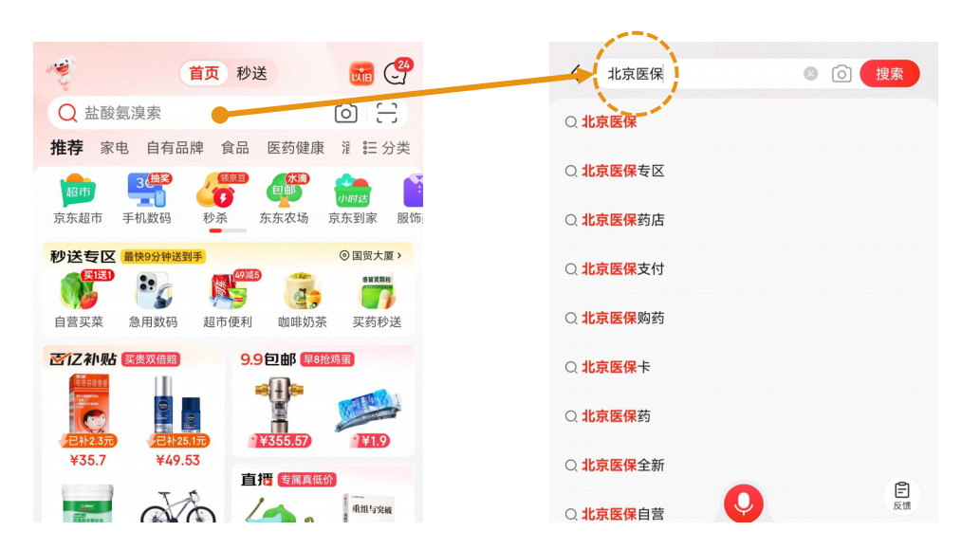
Task: Tap the red microphone voice search button
Action: (743, 504)
